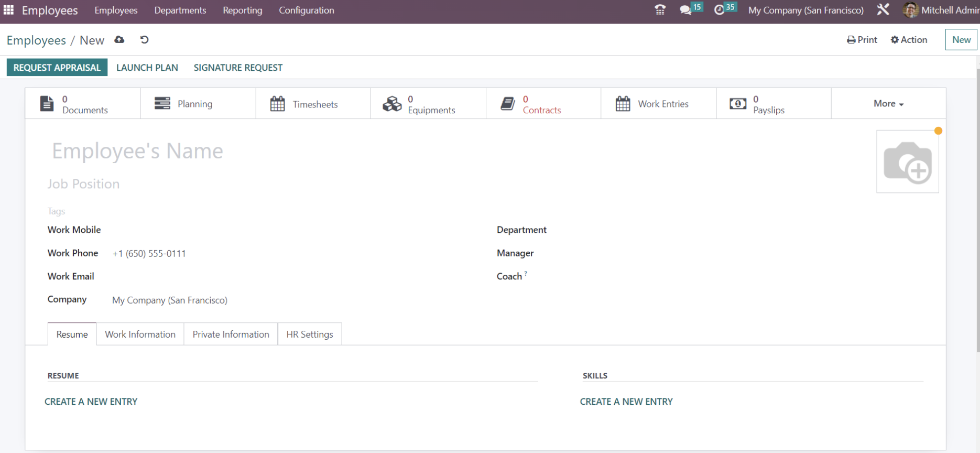This screenshot has height=453, width=980.
Task: Open the Configuration menu
Action: click(x=306, y=10)
